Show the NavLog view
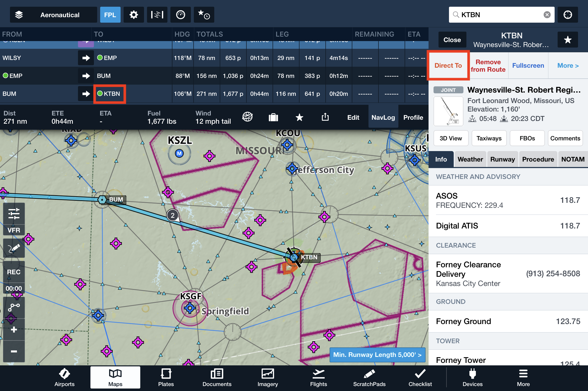Image resolution: width=588 pixels, height=391 pixels. coord(383,117)
